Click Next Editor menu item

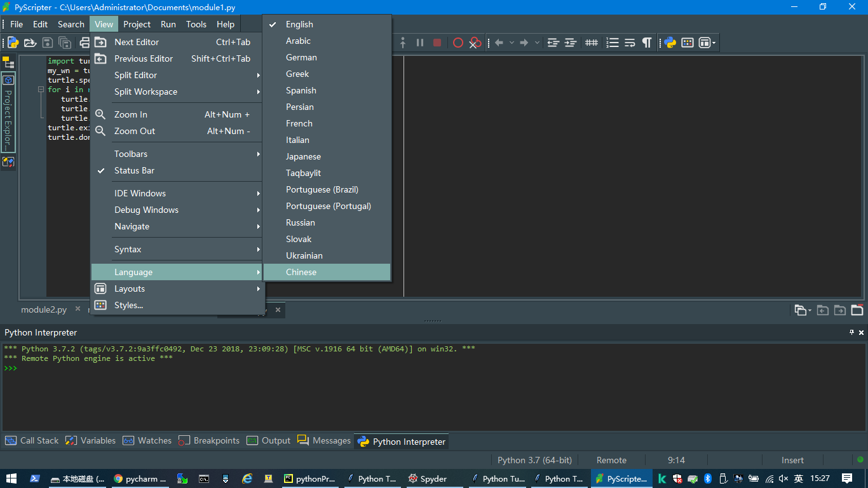pos(177,42)
